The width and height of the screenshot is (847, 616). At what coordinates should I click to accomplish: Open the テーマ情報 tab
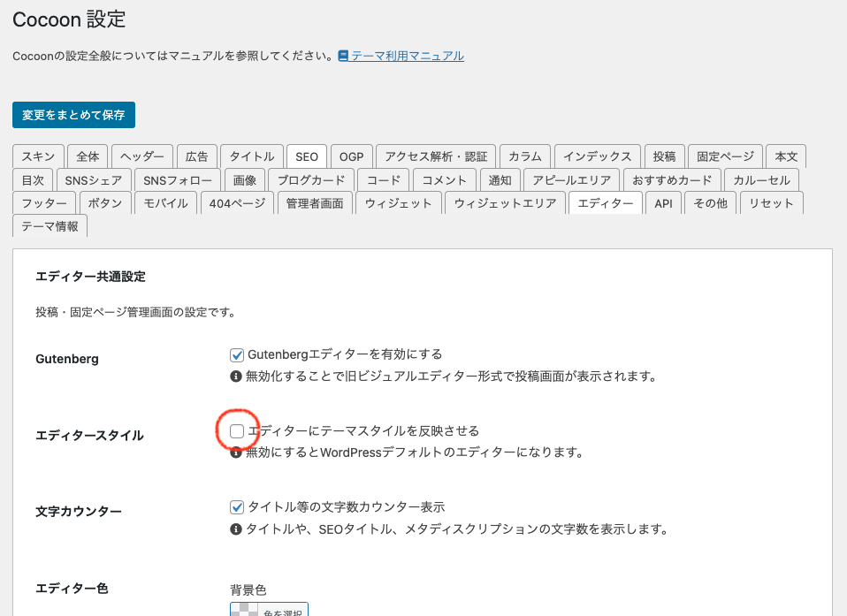50,226
